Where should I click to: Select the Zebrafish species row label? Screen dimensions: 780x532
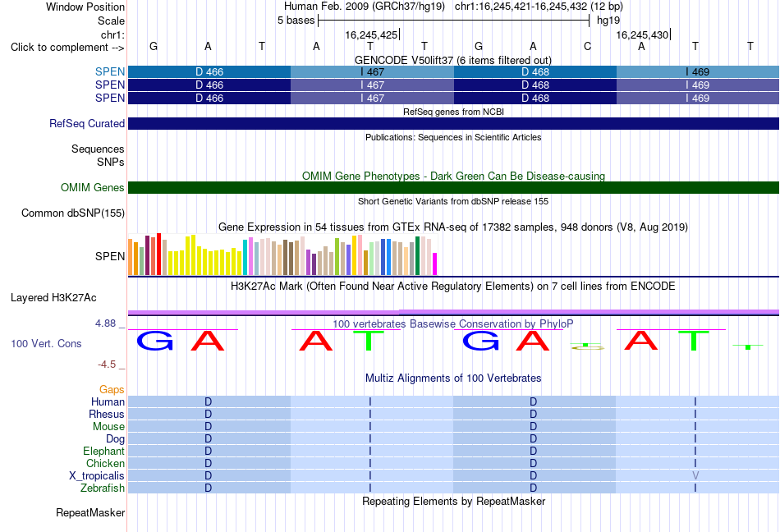tap(103, 488)
